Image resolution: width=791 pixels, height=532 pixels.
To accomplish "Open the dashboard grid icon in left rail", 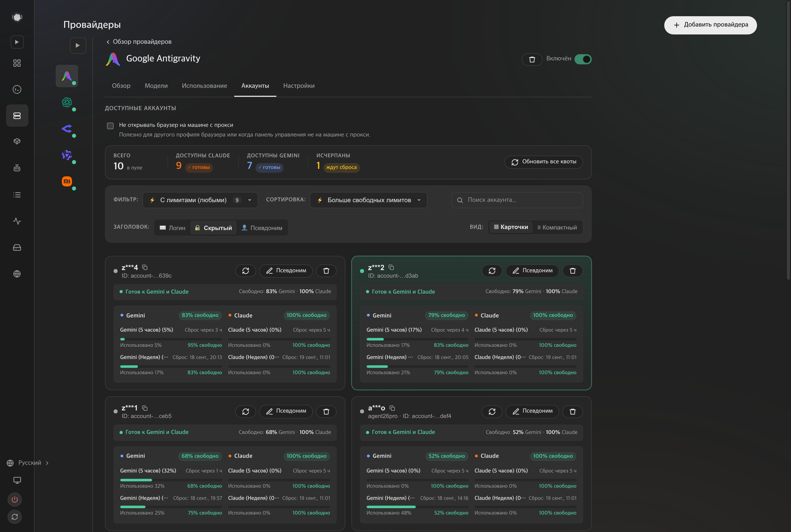I will coord(17,63).
